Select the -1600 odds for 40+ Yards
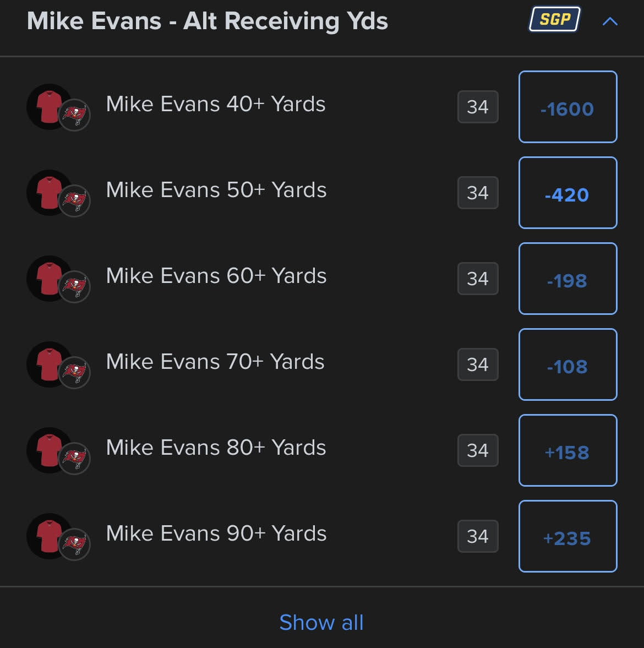This screenshot has width=644, height=648. point(567,107)
